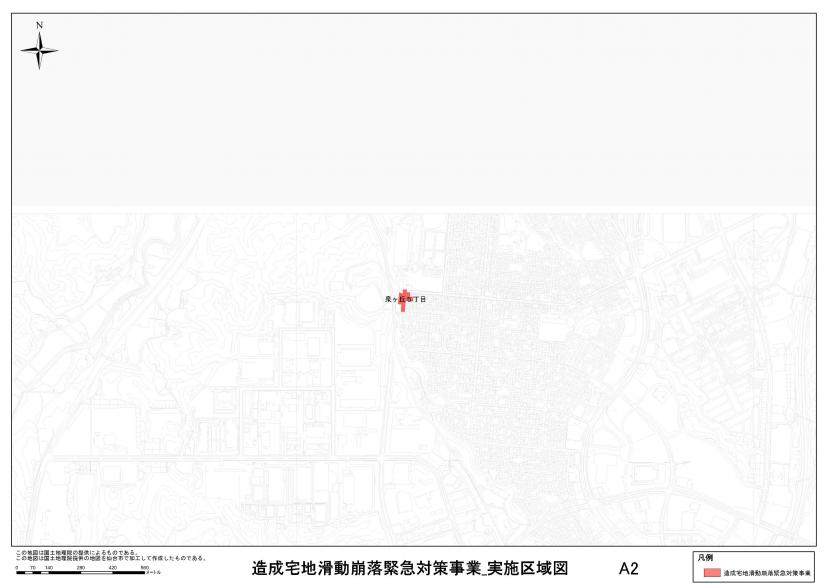Click the A2 paper size label
The image size is (830, 587).
point(628,569)
